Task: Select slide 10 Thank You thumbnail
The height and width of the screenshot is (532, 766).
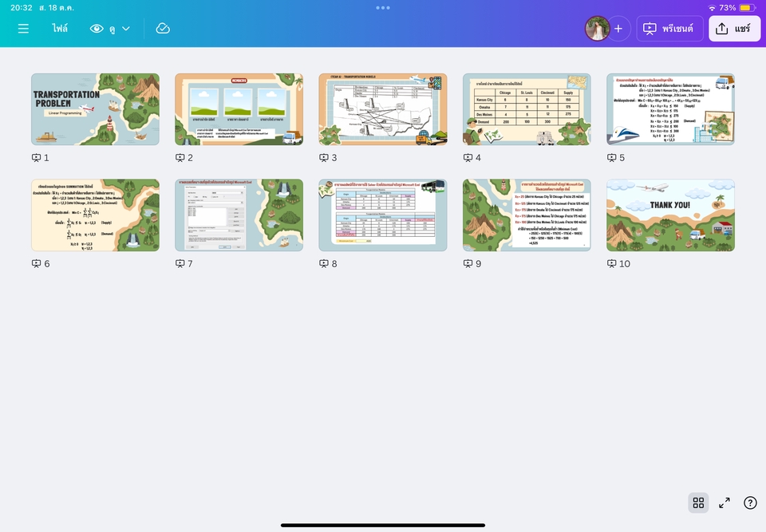Action: click(x=670, y=215)
